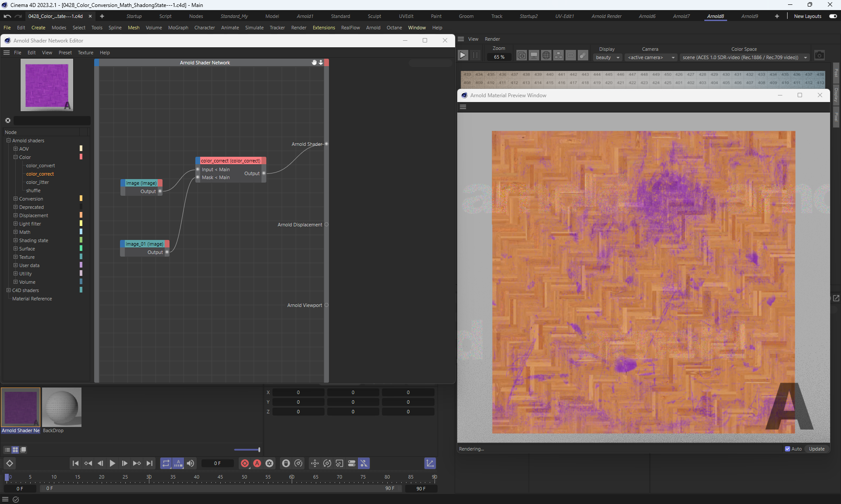The height and width of the screenshot is (504, 841).
Task: Click the globe icon in IPR toolbar
Action: pos(546,55)
